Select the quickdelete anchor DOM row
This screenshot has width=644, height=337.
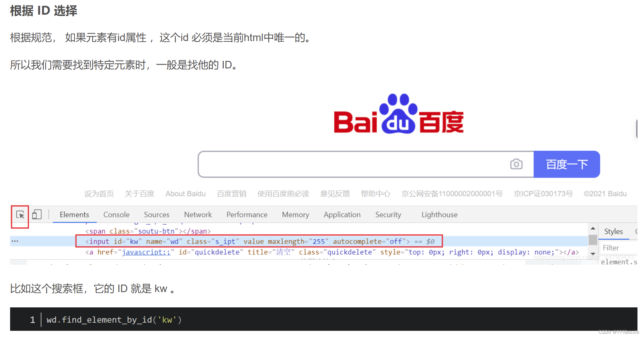(x=332, y=252)
